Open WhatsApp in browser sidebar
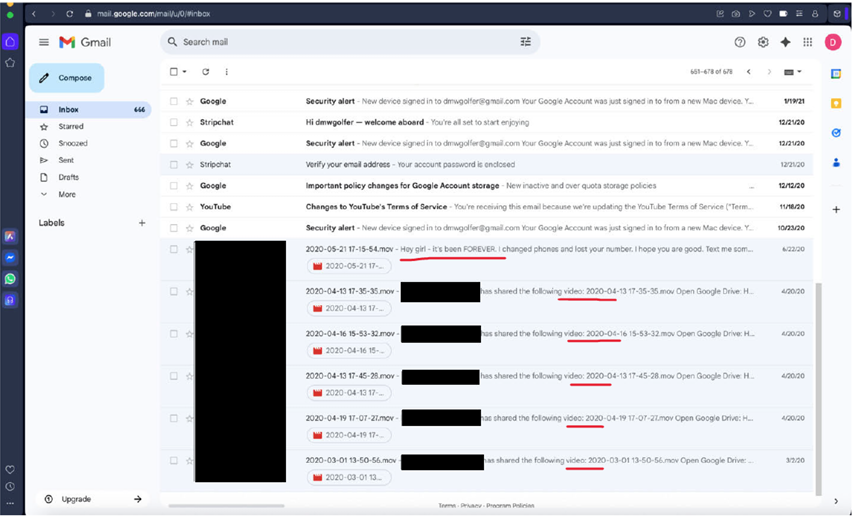The image size is (860, 516). tap(10, 279)
